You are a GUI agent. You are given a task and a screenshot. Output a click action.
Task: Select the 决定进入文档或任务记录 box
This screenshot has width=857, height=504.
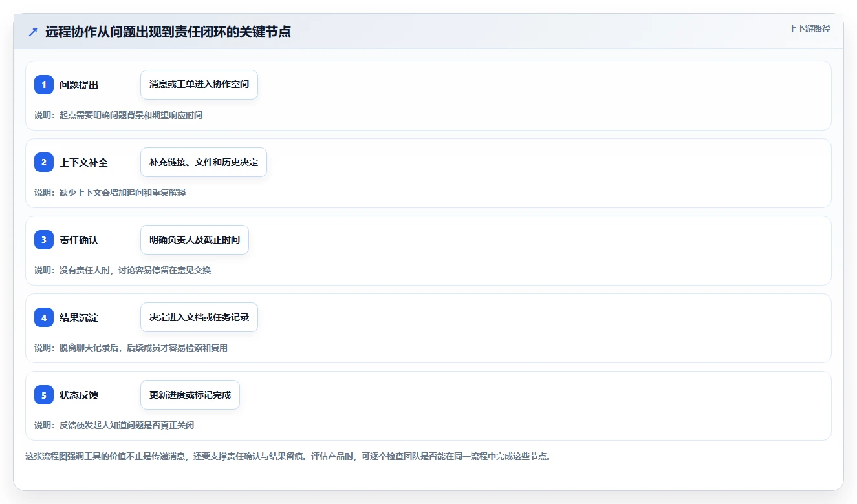pos(199,317)
